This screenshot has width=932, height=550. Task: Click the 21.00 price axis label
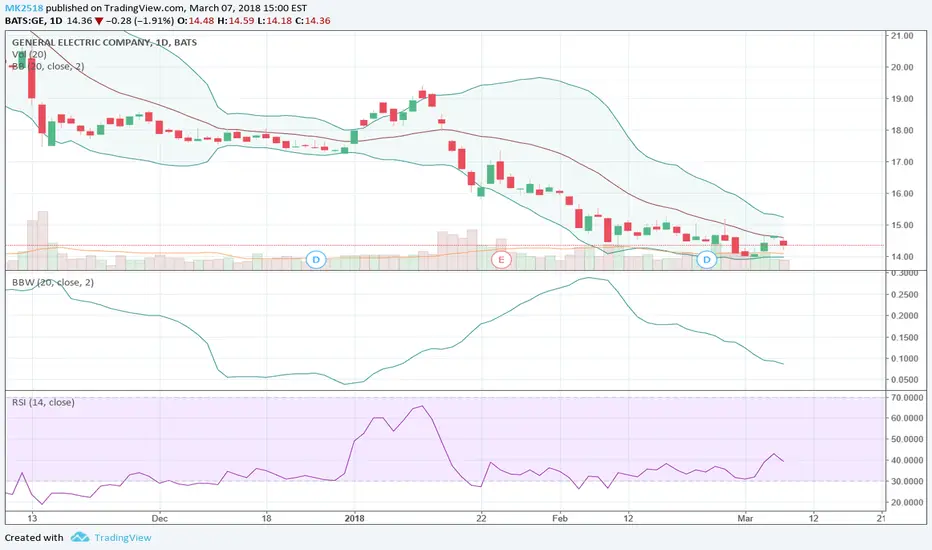902,36
